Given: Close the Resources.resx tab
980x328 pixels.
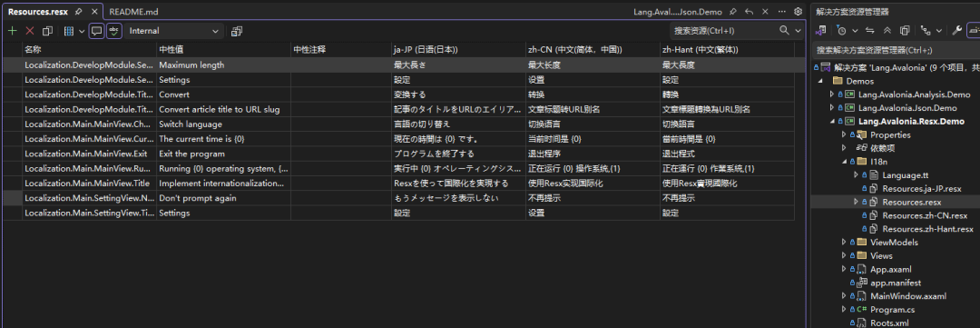Looking at the screenshot, I should pos(94,11).
